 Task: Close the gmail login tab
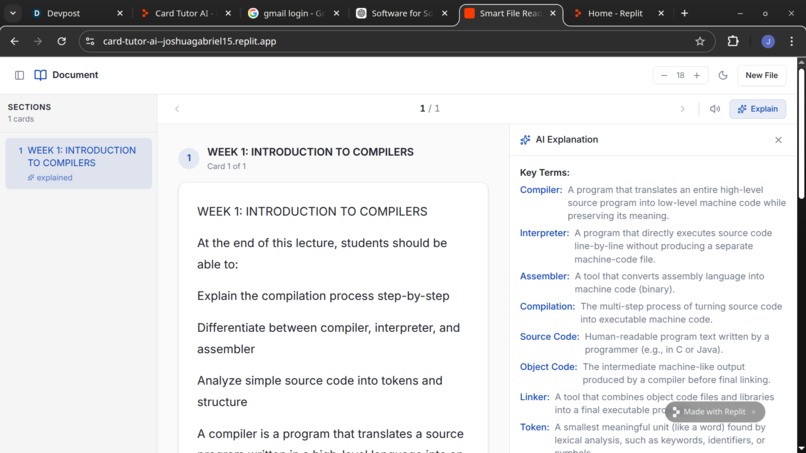336,13
